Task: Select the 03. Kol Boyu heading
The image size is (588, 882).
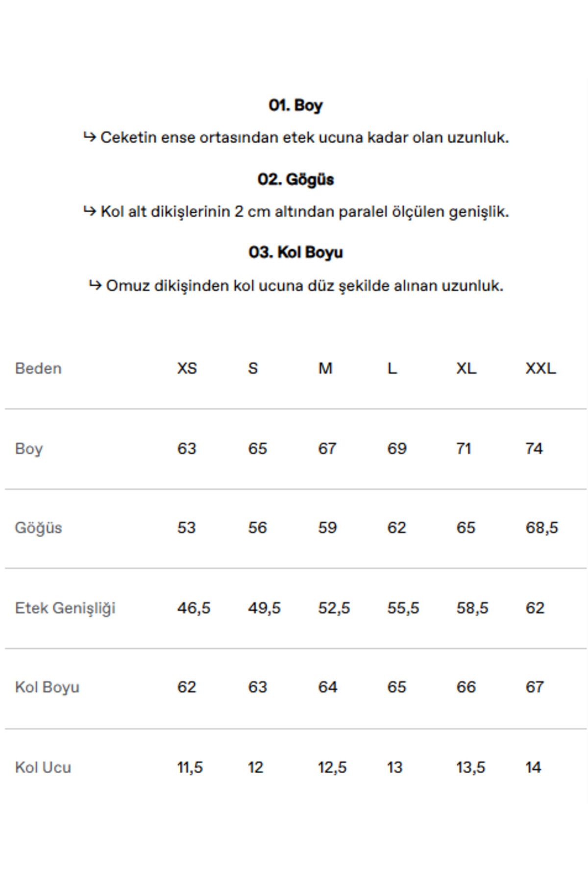Action: pos(295,252)
